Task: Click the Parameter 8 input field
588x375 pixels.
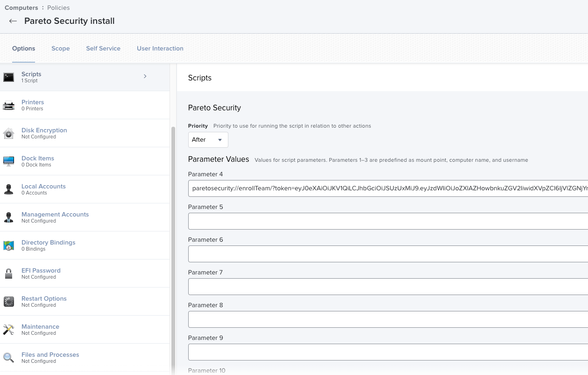Action: [x=388, y=319]
